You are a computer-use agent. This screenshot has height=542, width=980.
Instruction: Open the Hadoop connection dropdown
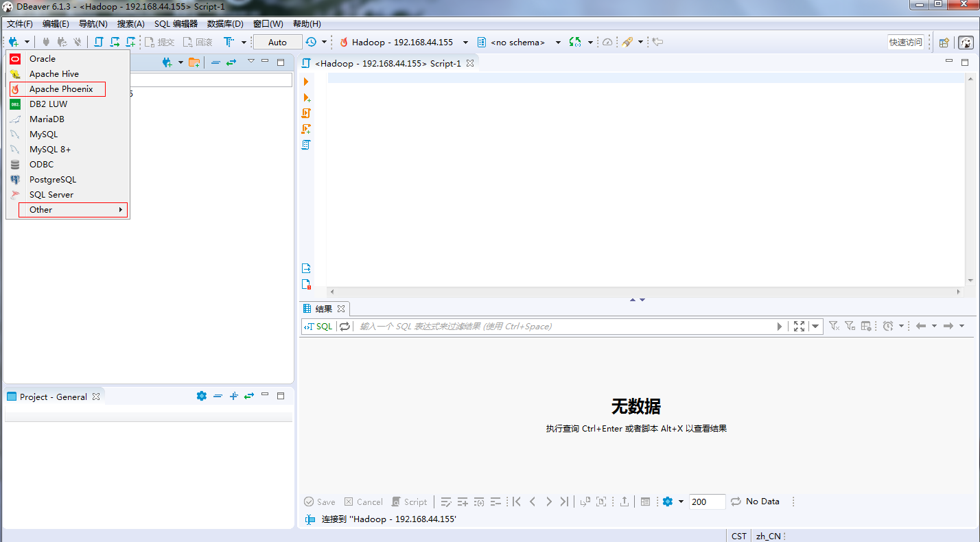pos(464,42)
